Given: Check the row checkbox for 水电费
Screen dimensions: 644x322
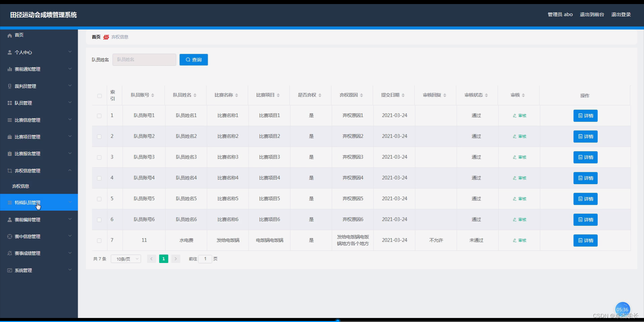Looking at the screenshot, I should click(99, 240).
